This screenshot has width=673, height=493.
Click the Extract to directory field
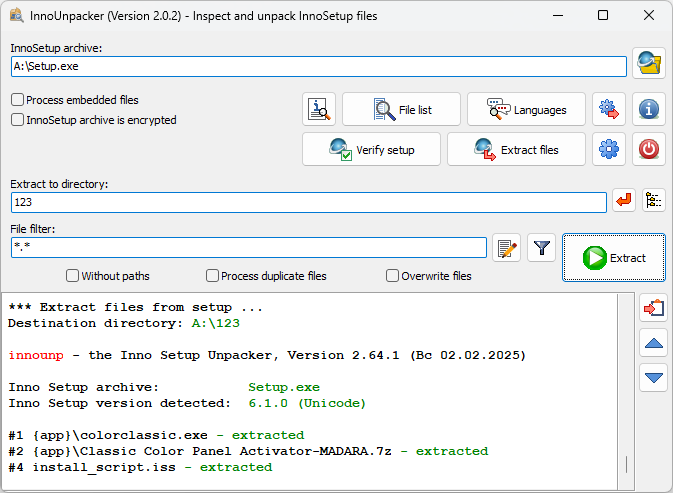click(309, 202)
